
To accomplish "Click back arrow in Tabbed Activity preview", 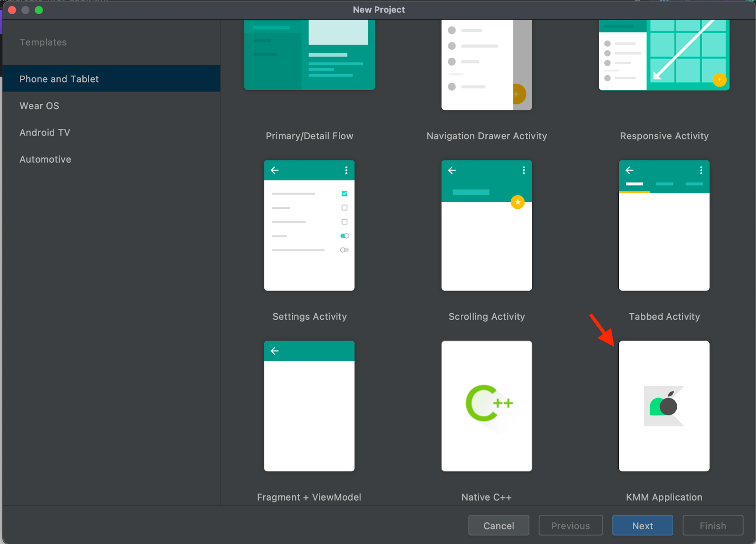I will pos(629,170).
